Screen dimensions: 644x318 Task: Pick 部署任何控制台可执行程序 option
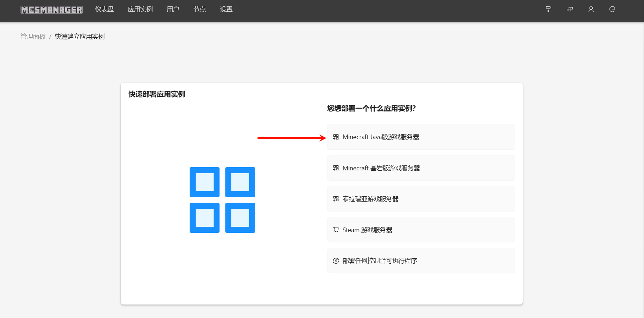tap(421, 261)
